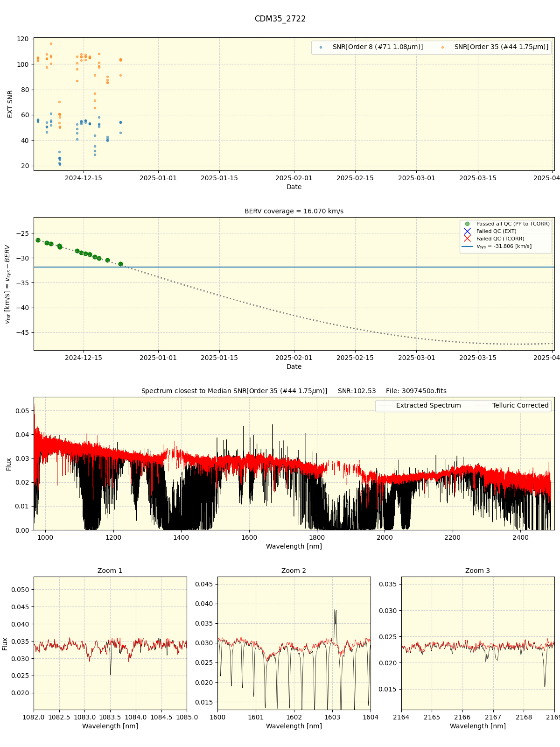560x747 pixels.
Task: Click the Zoom 2 panel title
Action: coord(294,571)
